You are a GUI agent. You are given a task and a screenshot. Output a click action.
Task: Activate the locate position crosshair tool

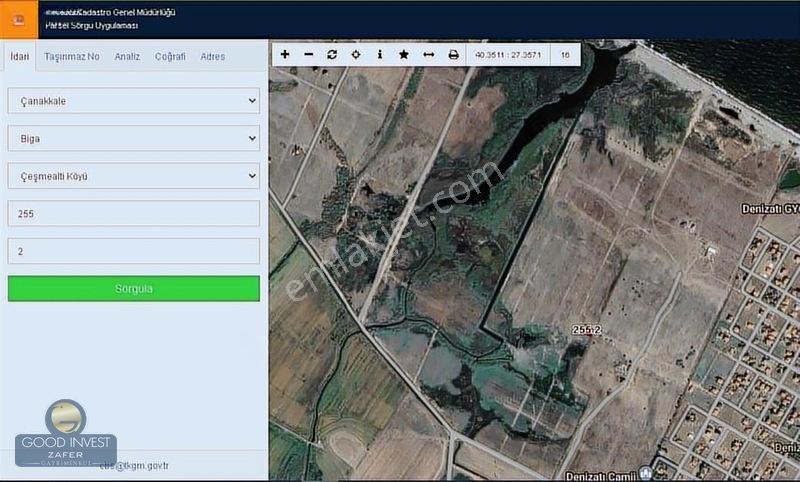[x=356, y=55]
